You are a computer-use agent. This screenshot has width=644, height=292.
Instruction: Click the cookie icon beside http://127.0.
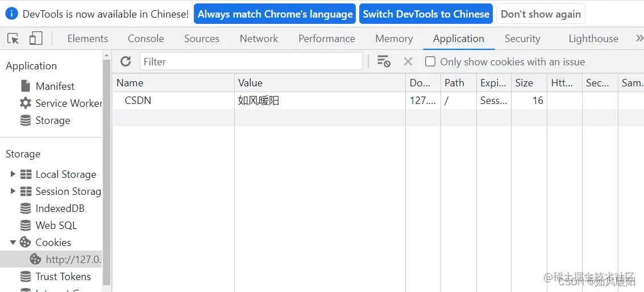36,259
